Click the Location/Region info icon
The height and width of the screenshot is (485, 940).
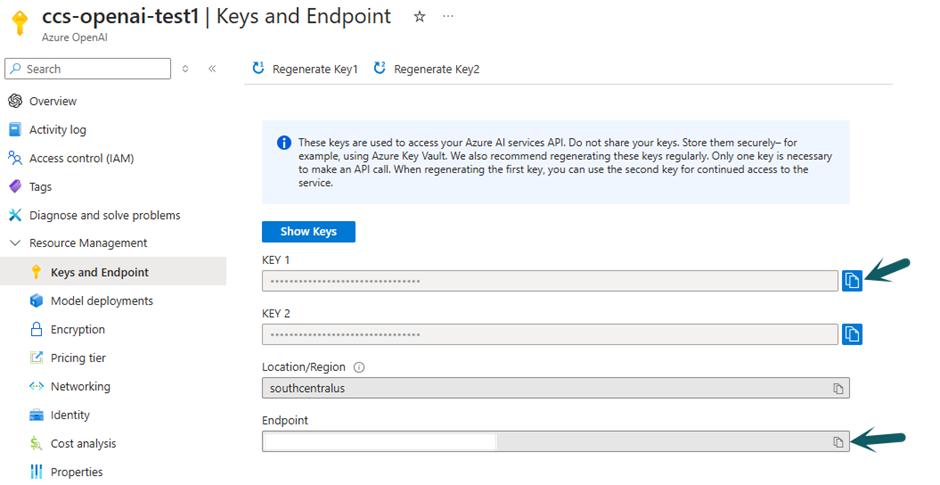(x=359, y=367)
